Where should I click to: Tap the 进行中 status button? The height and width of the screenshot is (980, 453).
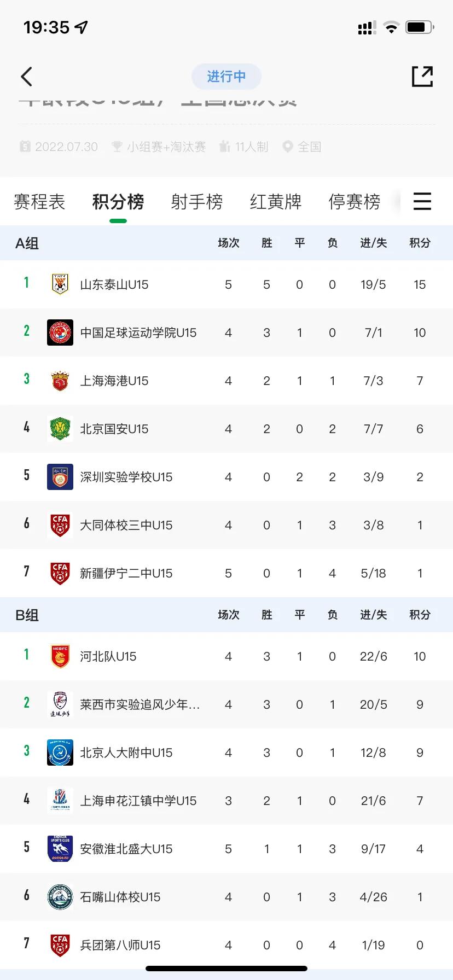[x=226, y=77]
